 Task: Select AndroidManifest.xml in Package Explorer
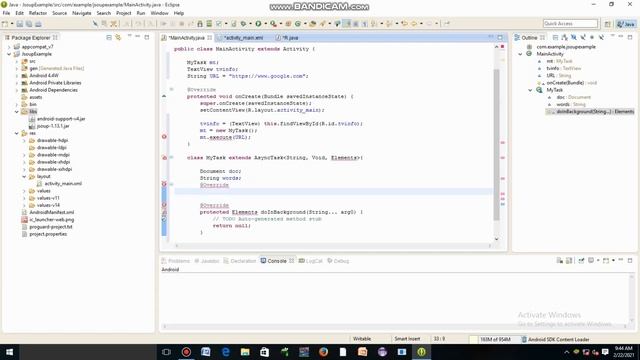pyautogui.click(x=51, y=212)
